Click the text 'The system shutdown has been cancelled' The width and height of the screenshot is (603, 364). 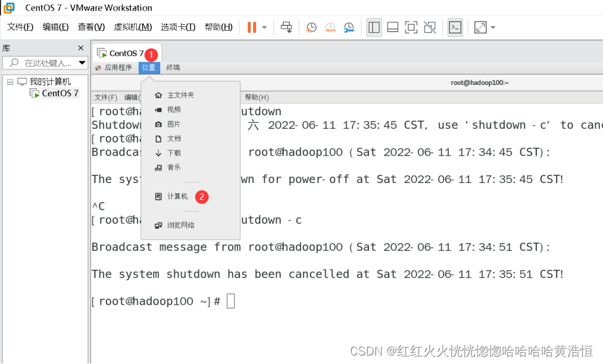(x=220, y=274)
